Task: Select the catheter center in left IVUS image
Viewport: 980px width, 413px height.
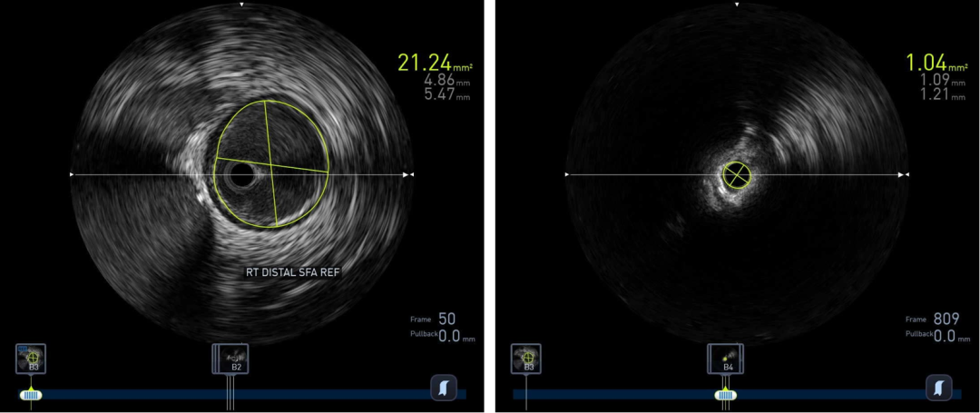Action: (242, 174)
